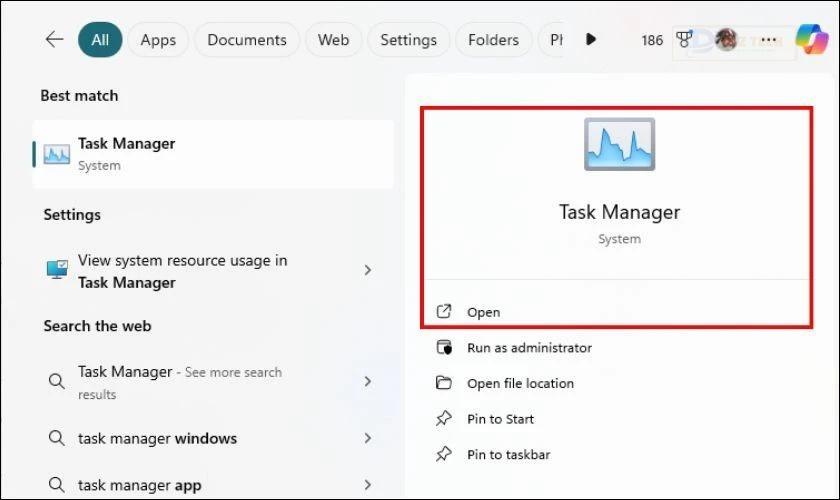
Task: Click the search icon beside Task Manager web result
Action: 56,381
